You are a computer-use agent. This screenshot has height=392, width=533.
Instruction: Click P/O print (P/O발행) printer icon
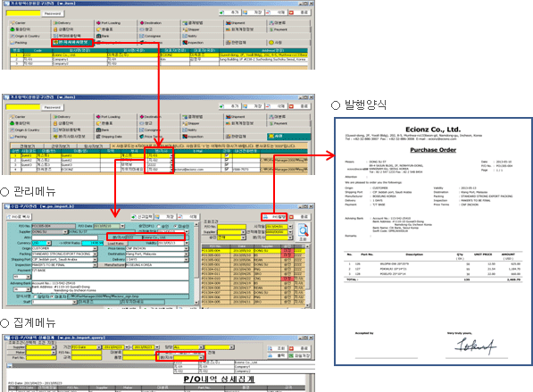(265, 217)
